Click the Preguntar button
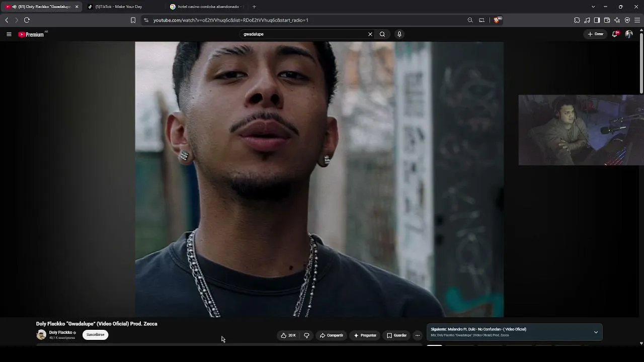 coord(365,335)
